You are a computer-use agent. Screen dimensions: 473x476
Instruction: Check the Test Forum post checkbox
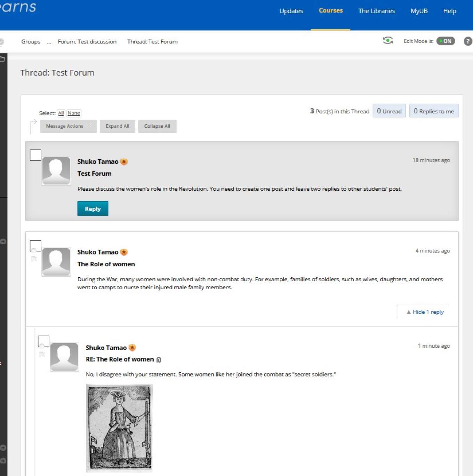pyautogui.click(x=35, y=155)
